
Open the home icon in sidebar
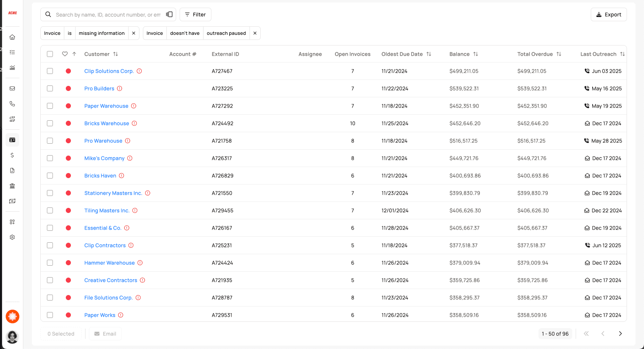click(x=12, y=37)
